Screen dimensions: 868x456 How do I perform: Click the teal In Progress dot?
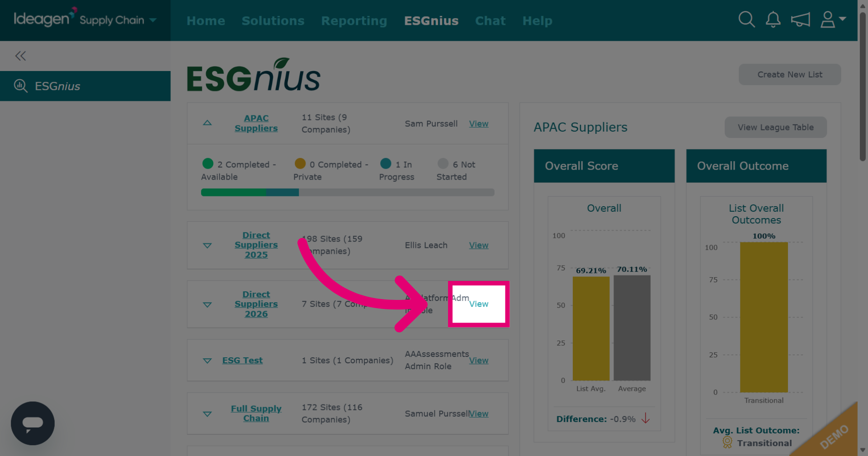coord(386,163)
